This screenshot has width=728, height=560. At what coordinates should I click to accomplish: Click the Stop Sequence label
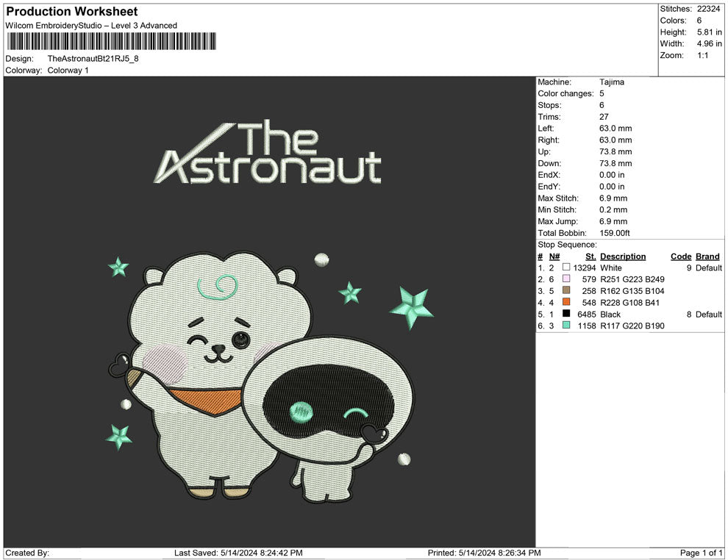tap(568, 245)
